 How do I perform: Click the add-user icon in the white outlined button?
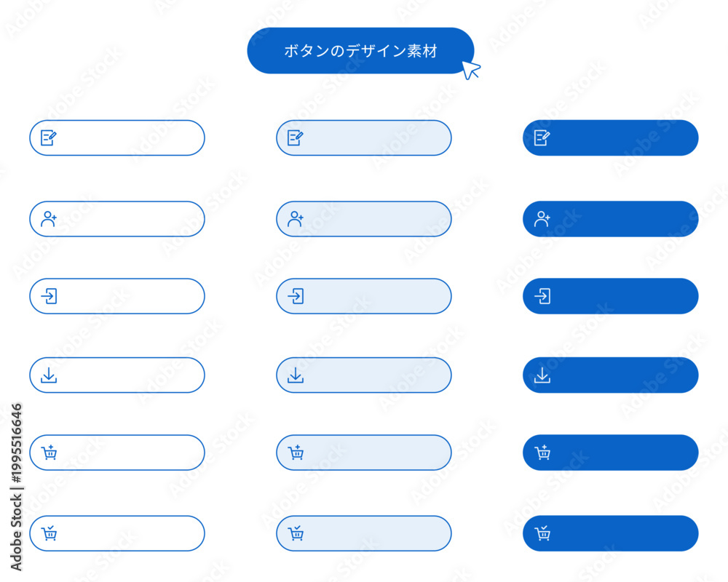pyautogui.click(x=49, y=219)
